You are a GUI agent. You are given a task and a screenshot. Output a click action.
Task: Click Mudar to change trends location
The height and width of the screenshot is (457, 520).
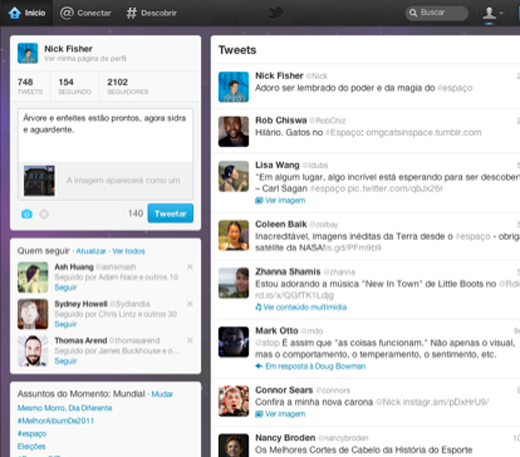point(162,394)
